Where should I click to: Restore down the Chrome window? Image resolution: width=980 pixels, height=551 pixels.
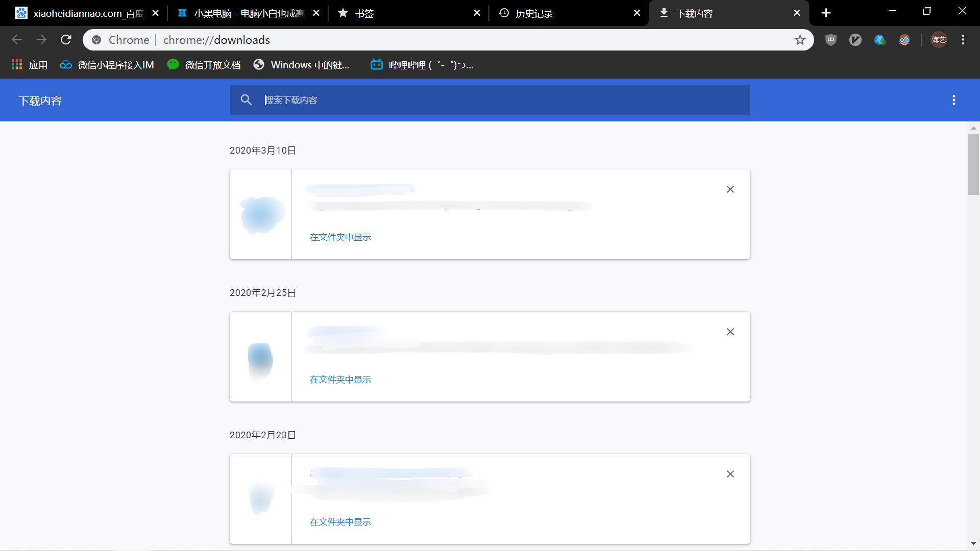coord(927,11)
